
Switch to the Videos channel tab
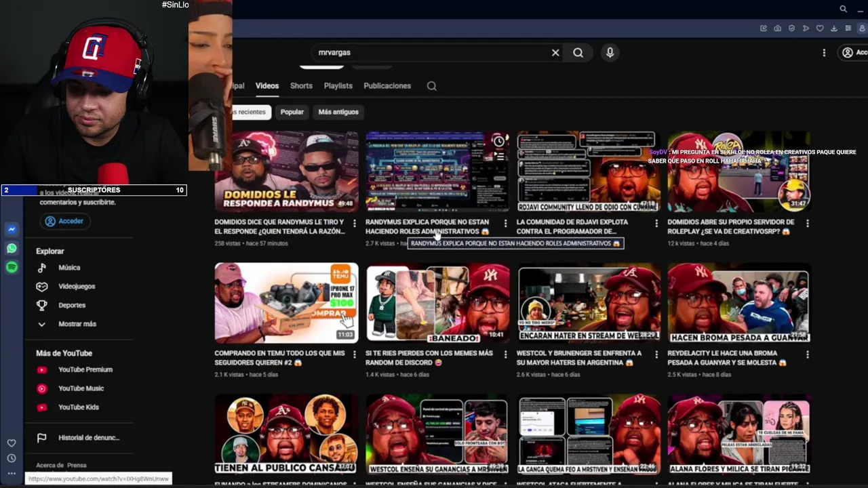pyautogui.click(x=267, y=86)
